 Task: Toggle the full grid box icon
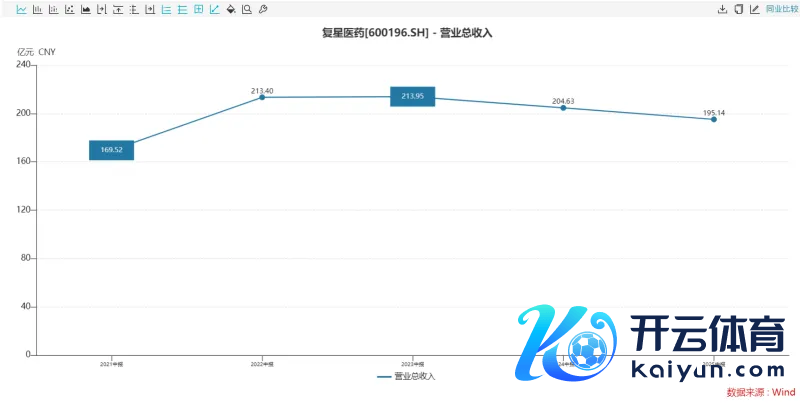pyautogui.click(x=198, y=9)
